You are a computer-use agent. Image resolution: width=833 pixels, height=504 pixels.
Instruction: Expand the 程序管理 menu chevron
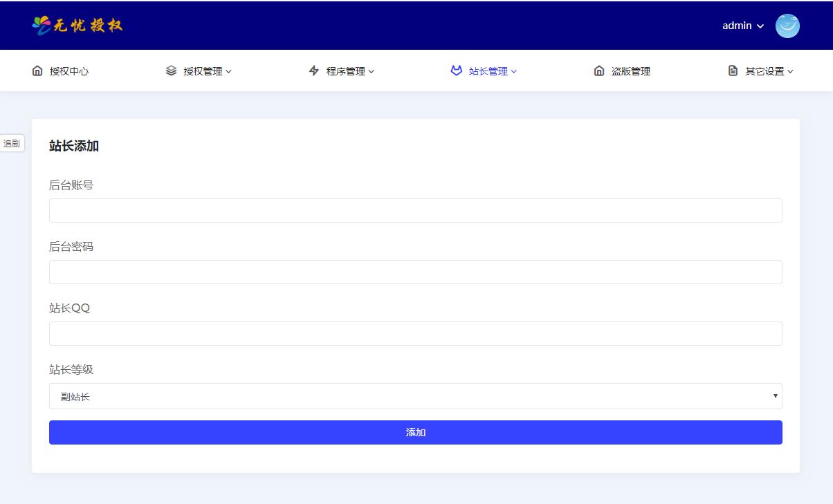point(372,71)
